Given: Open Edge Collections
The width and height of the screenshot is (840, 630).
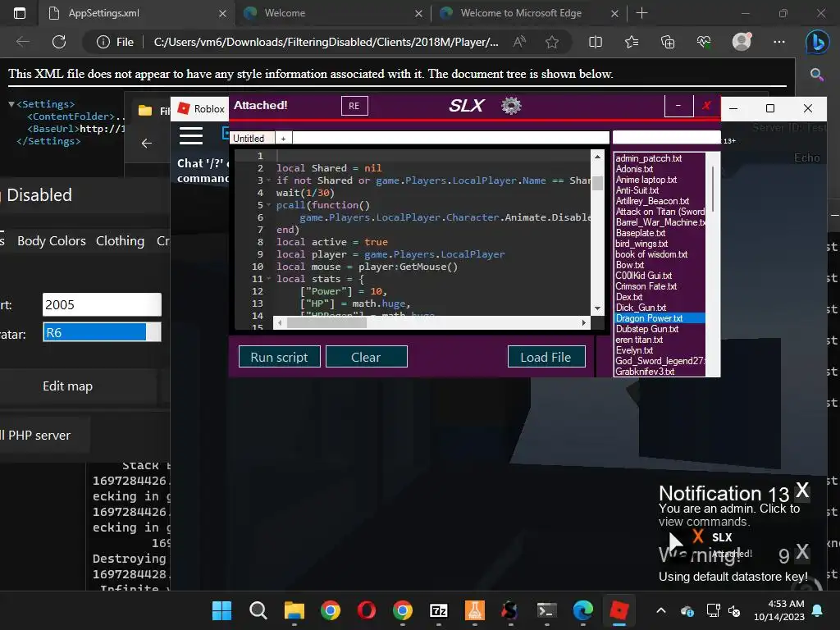Looking at the screenshot, I should point(668,42).
